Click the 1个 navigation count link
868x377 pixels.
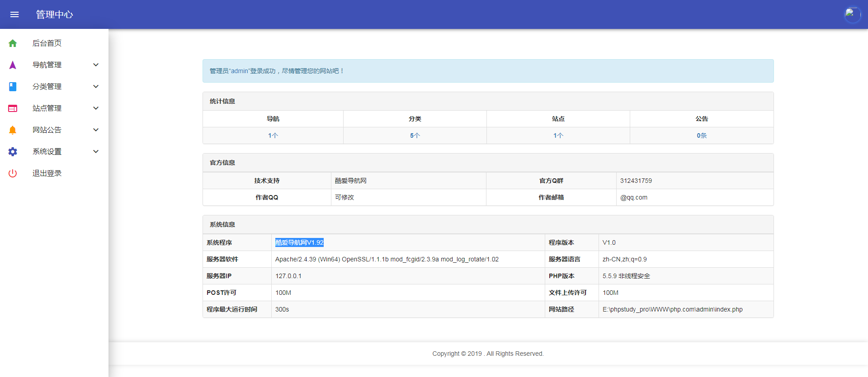click(273, 135)
